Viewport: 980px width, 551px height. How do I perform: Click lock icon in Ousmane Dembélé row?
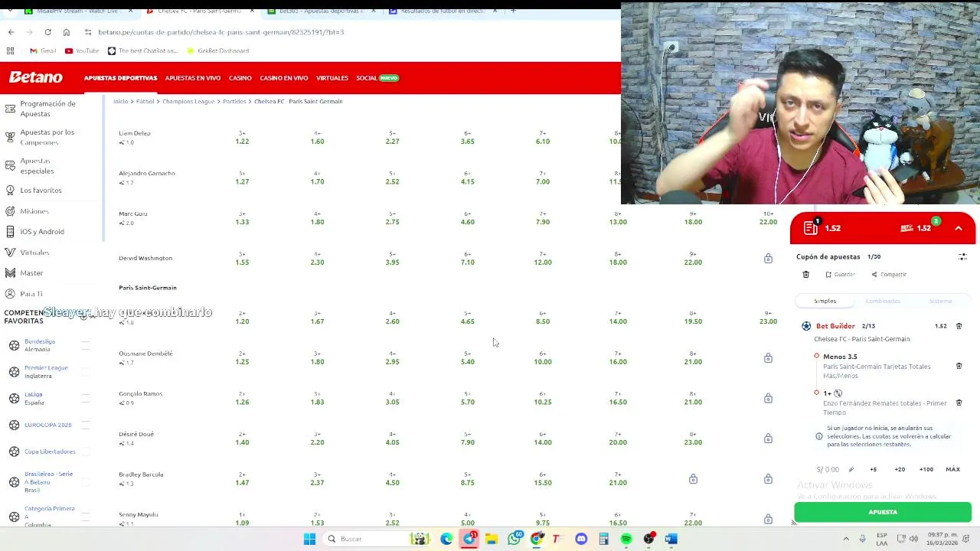(x=768, y=357)
